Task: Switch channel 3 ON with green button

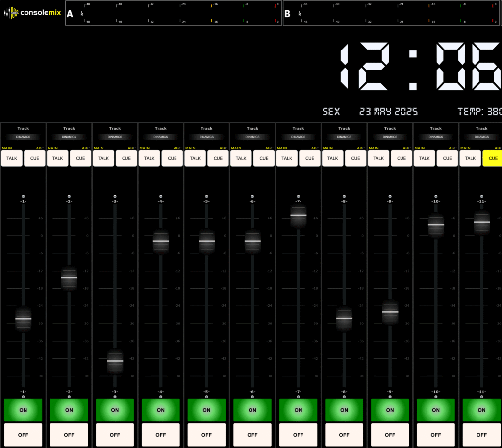Action: tap(115, 410)
